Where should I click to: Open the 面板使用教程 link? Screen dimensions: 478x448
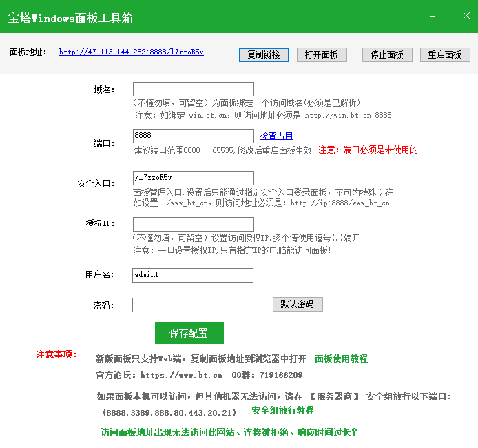click(x=341, y=358)
